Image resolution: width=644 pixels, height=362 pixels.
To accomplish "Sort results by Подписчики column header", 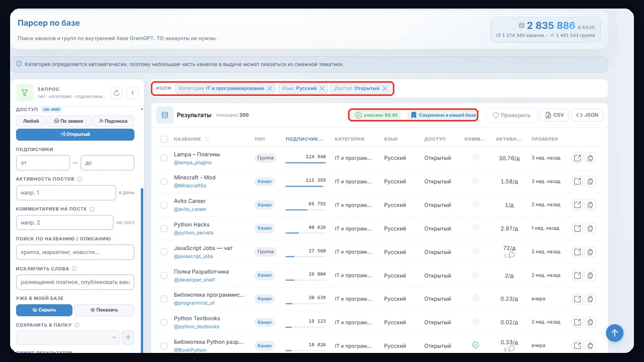I will [305, 139].
